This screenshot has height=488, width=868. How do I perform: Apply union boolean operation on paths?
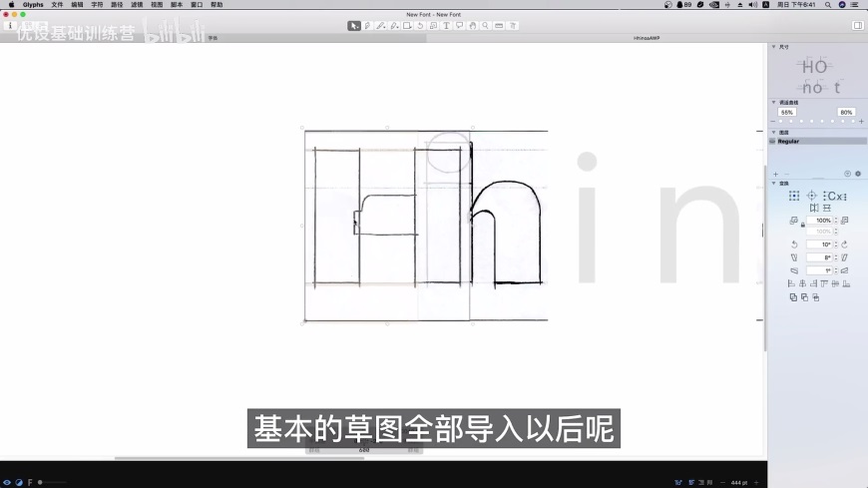[793, 297]
